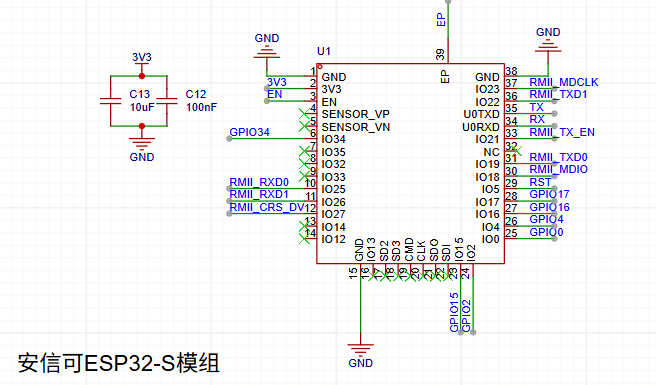Image resolution: width=656 pixels, height=385 pixels.
Task: Select the RX net label at pin 34
Action: pyautogui.click(x=537, y=119)
